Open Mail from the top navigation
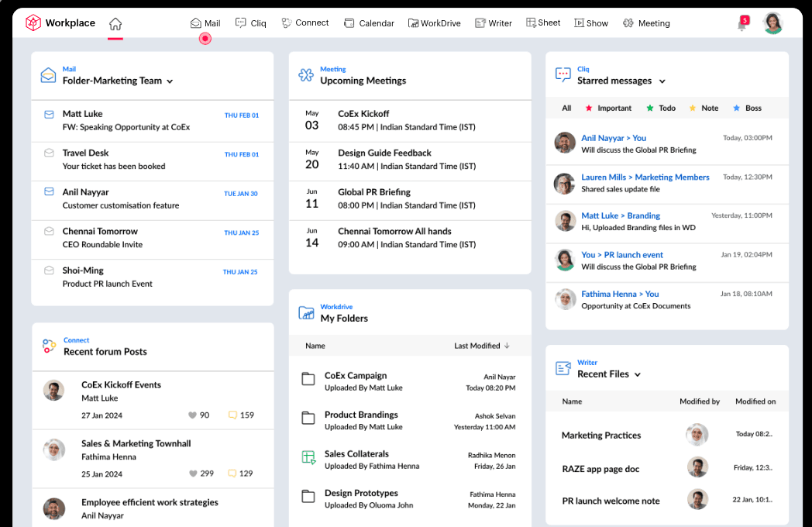Image resolution: width=812 pixels, height=527 pixels. click(205, 23)
